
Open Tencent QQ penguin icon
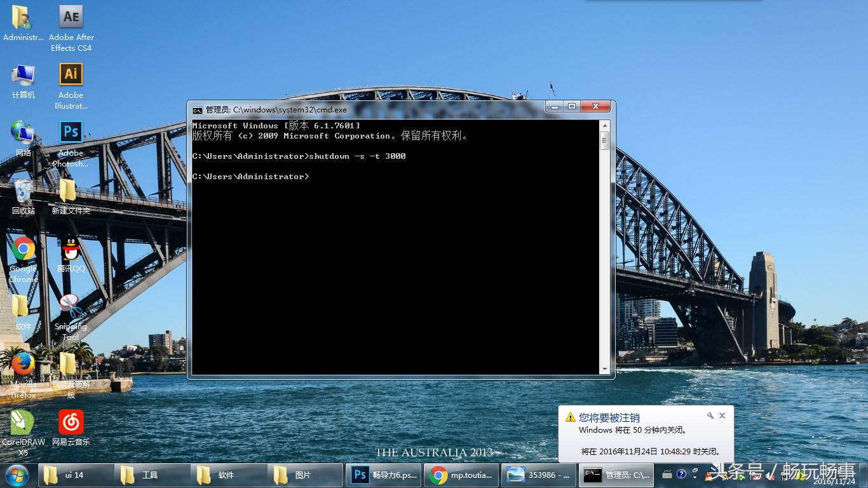71,249
